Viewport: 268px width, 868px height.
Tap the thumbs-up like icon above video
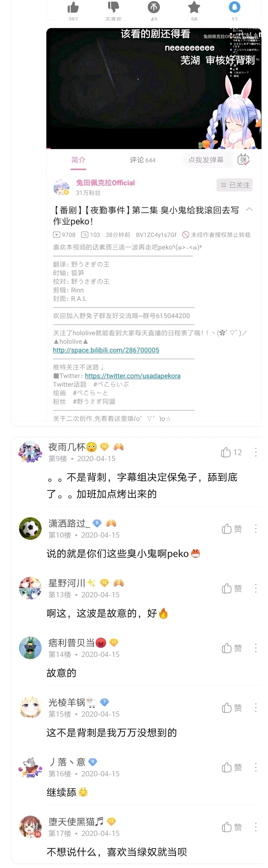[73, 7]
